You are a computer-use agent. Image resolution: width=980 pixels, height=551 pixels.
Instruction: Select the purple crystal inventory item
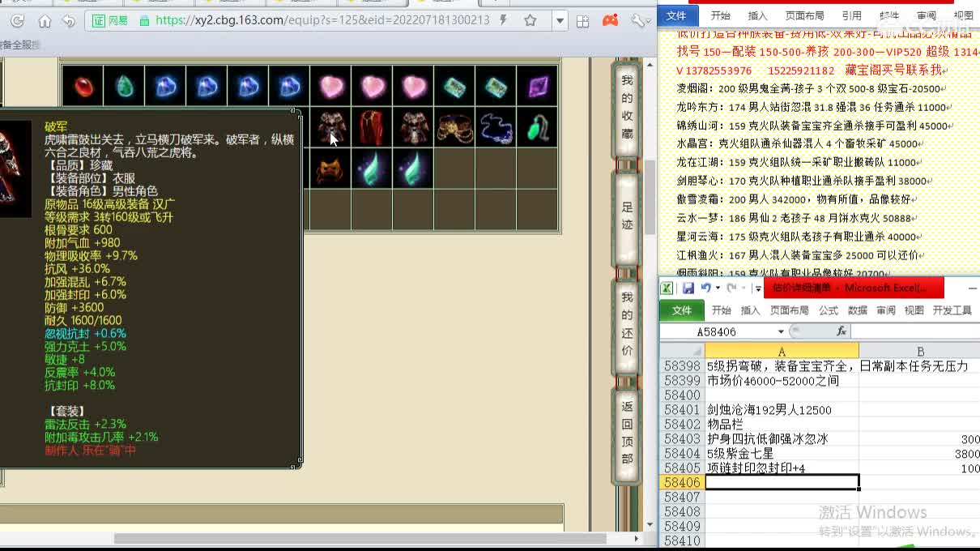[537, 86]
